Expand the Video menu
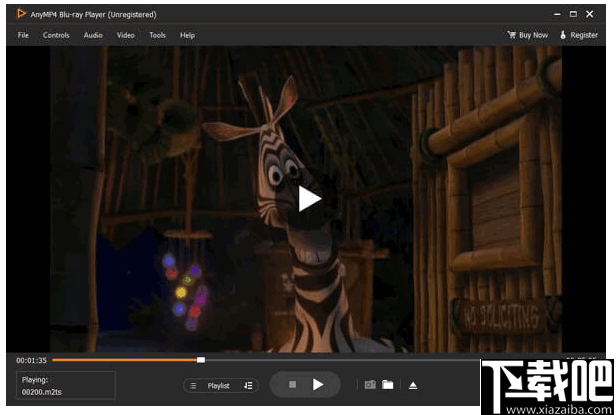The image size is (616, 415). [125, 35]
